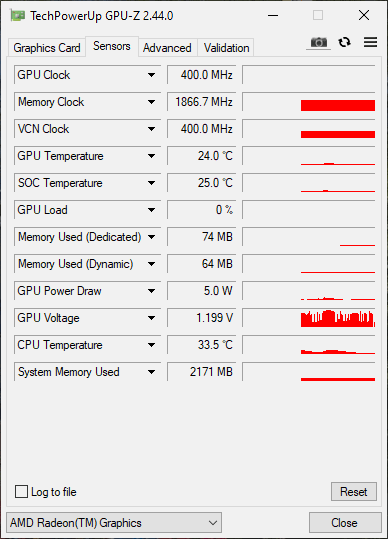Click the Reset button
Viewport: 388px width, 539px height.
(354, 492)
